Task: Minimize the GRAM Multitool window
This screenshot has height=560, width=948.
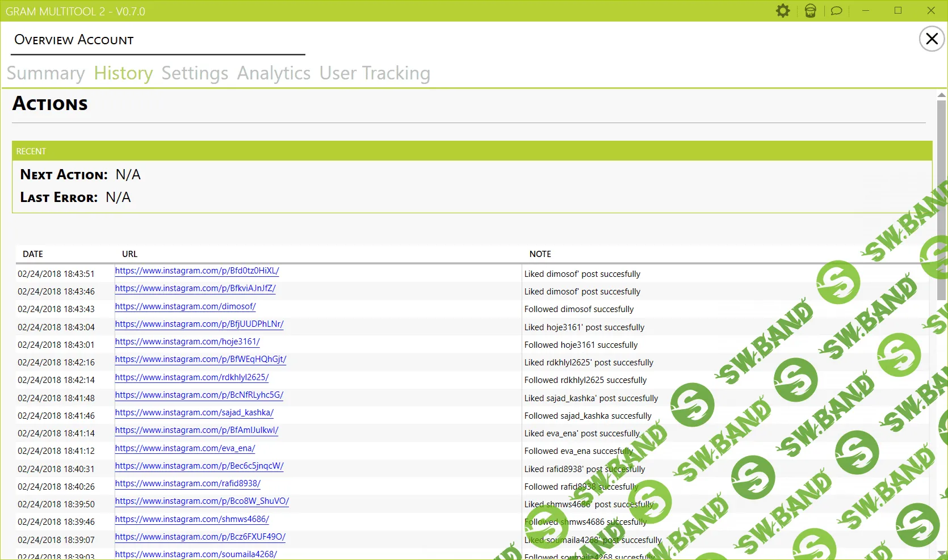Action: click(x=866, y=10)
